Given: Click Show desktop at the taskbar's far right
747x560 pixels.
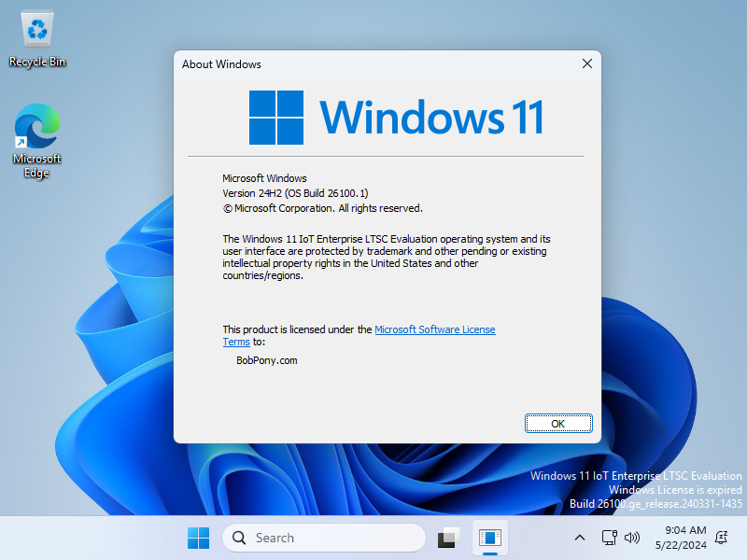Looking at the screenshot, I should [744, 538].
